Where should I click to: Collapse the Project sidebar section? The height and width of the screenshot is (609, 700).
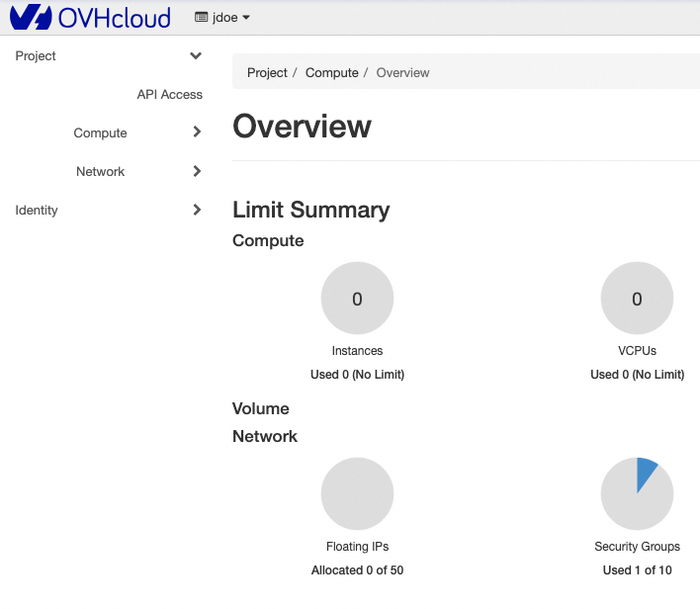pyautogui.click(x=196, y=56)
